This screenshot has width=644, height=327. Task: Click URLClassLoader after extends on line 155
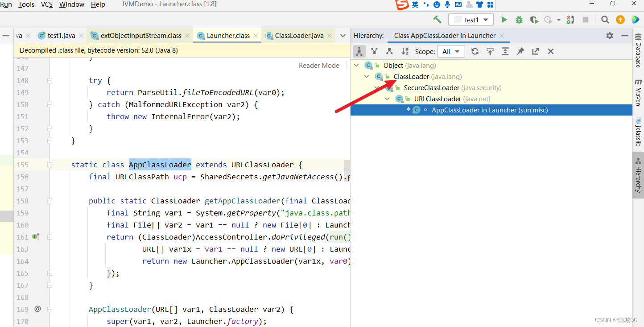click(262, 165)
